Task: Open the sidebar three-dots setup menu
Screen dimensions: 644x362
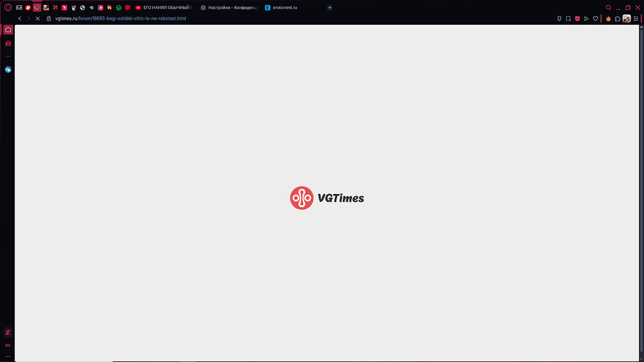Action: [x=8, y=356]
